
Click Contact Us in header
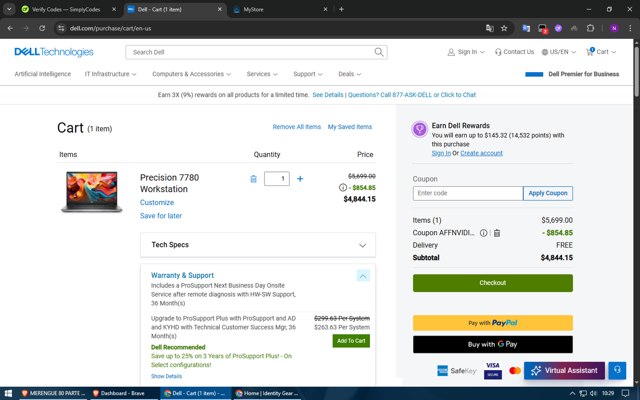[x=514, y=52]
